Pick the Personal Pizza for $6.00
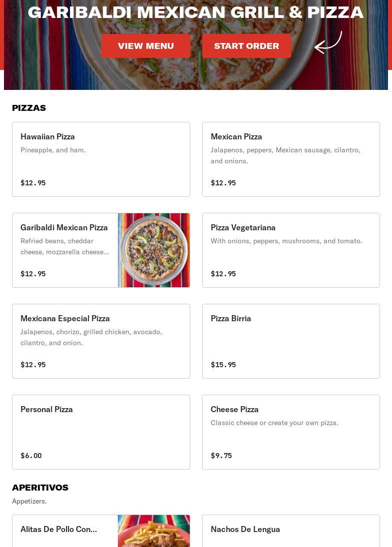Screen dimensions: 392x547 point(101,432)
